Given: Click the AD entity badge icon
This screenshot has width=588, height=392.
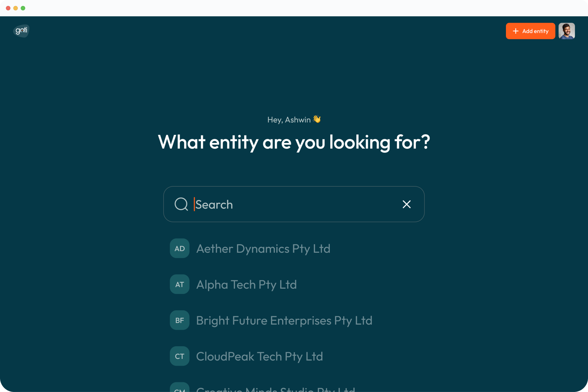Looking at the screenshot, I should pyautogui.click(x=179, y=248).
